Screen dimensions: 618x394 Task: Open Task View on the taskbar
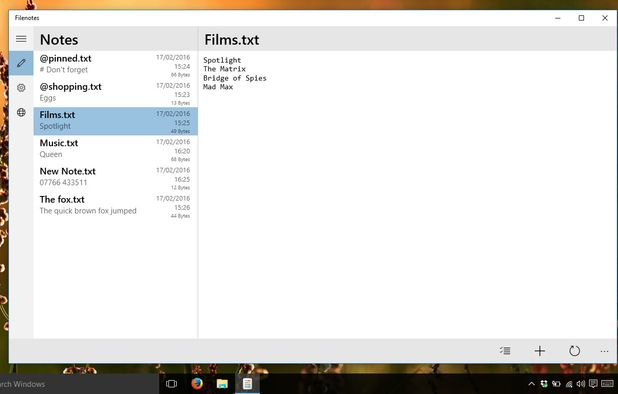tap(171, 384)
